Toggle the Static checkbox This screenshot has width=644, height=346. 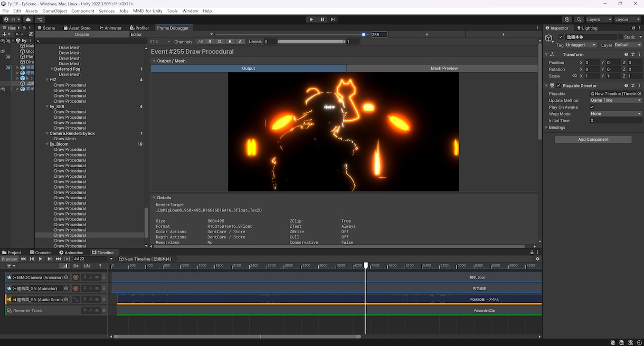click(620, 37)
